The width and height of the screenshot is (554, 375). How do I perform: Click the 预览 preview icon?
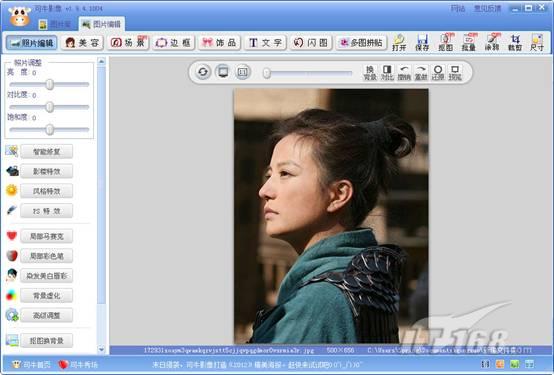(x=455, y=72)
